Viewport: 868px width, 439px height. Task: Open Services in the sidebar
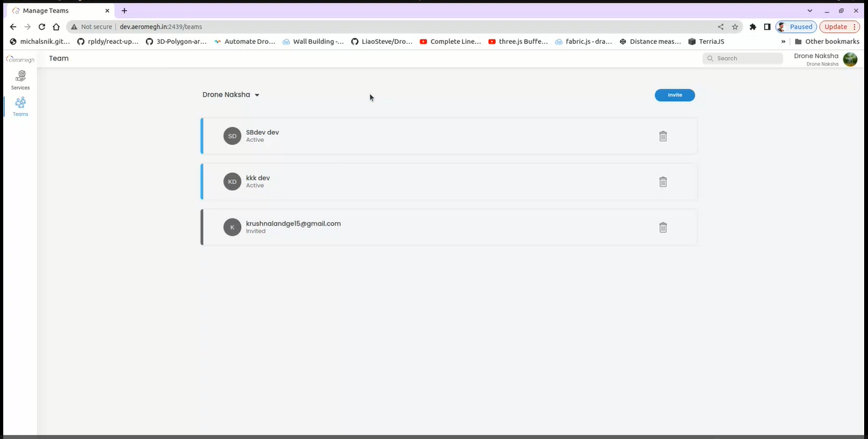click(21, 80)
